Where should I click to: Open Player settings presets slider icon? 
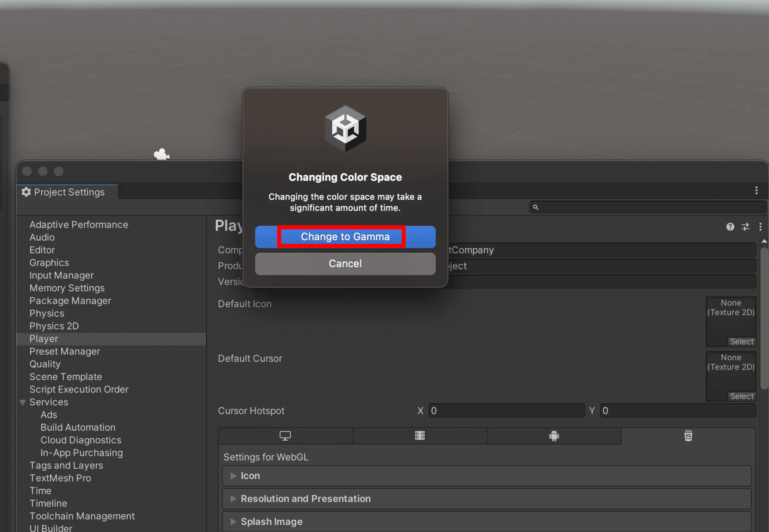coord(745,227)
